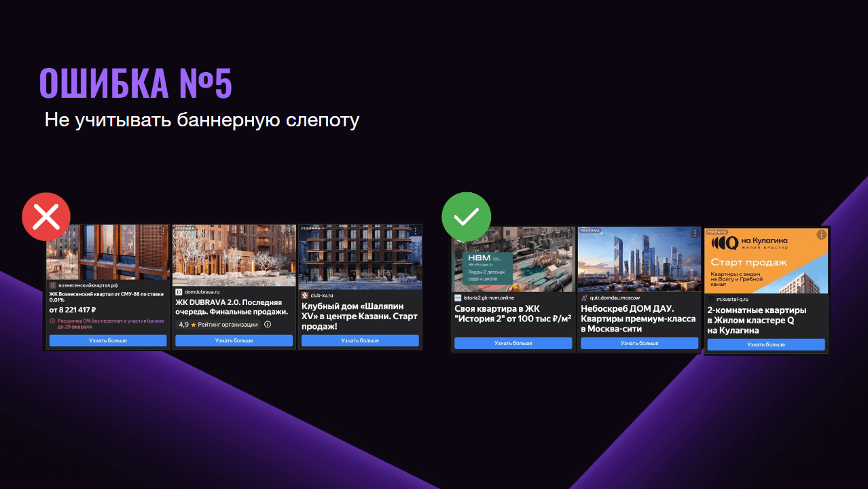
Task: Click the ОШИБКА №5 heading
Action: 136,84
